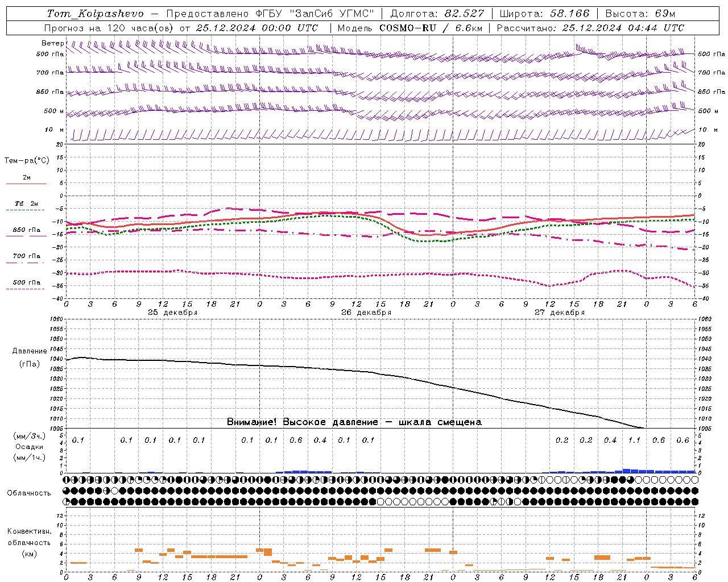Click the '500 м' wind level label
The height and width of the screenshot is (582, 728).
pos(54,111)
